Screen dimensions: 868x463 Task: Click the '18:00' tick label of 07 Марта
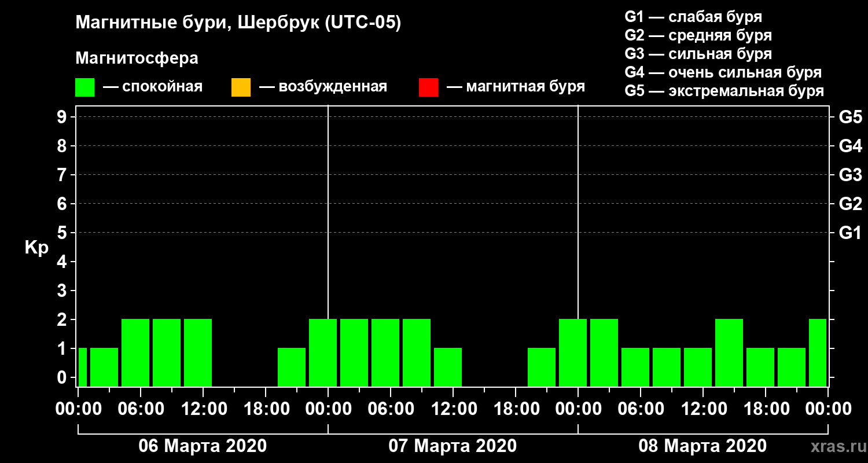pos(516,409)
